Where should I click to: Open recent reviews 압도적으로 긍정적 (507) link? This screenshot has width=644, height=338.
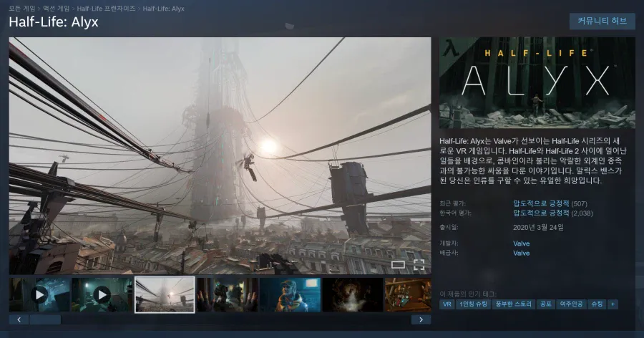coord(541,203)
